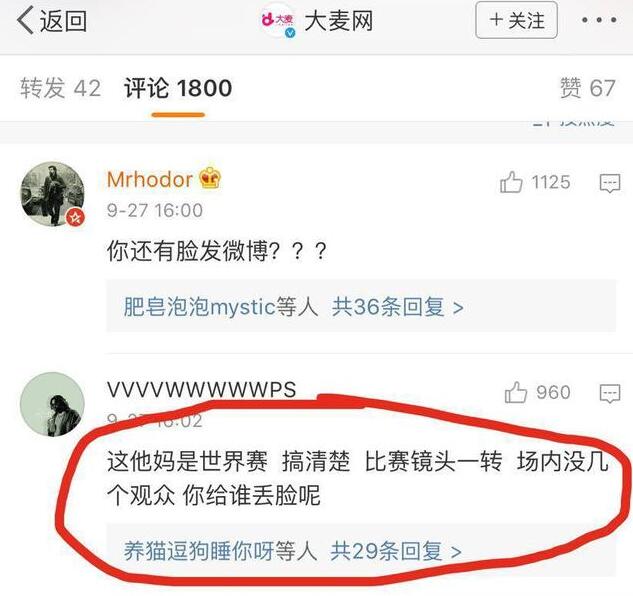Screen dimensions: 633x596
Task: Open the three-dot more options menu
Action: point(599,20)
